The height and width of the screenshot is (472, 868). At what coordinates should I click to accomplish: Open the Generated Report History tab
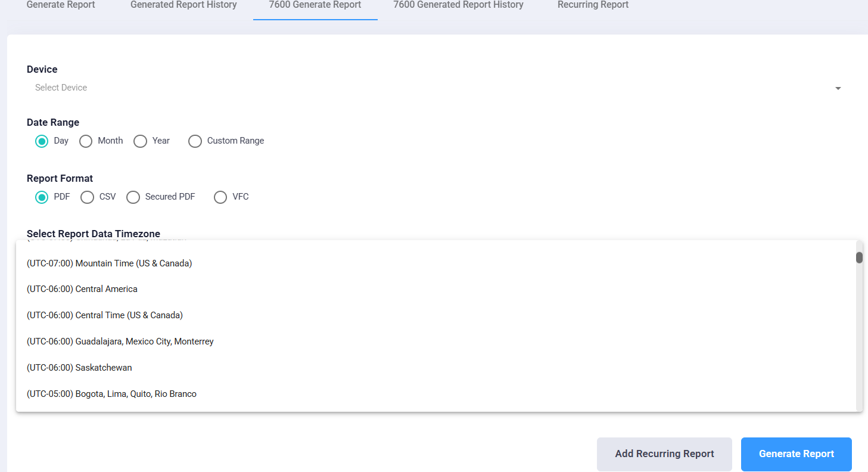183,5
